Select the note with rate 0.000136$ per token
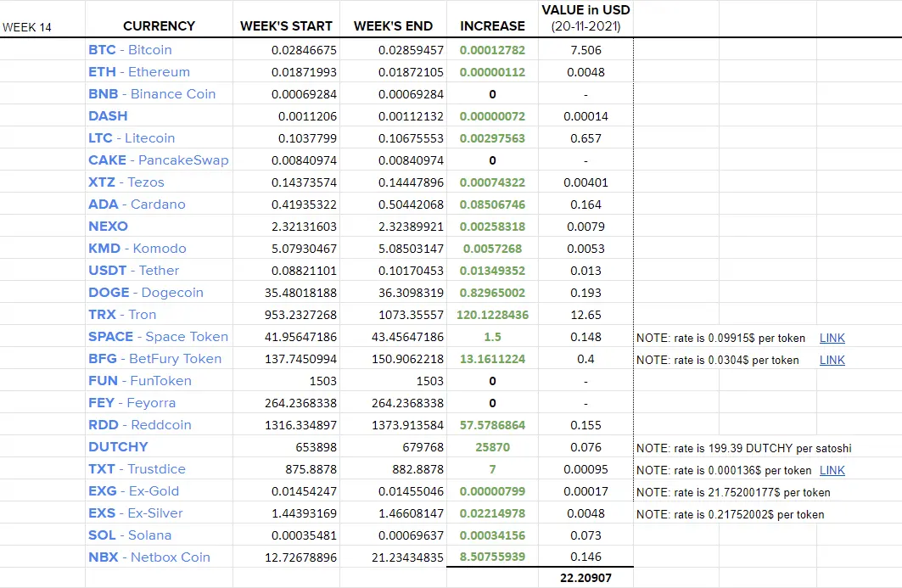This screenshot has width=902, height=588. [724, 471]
